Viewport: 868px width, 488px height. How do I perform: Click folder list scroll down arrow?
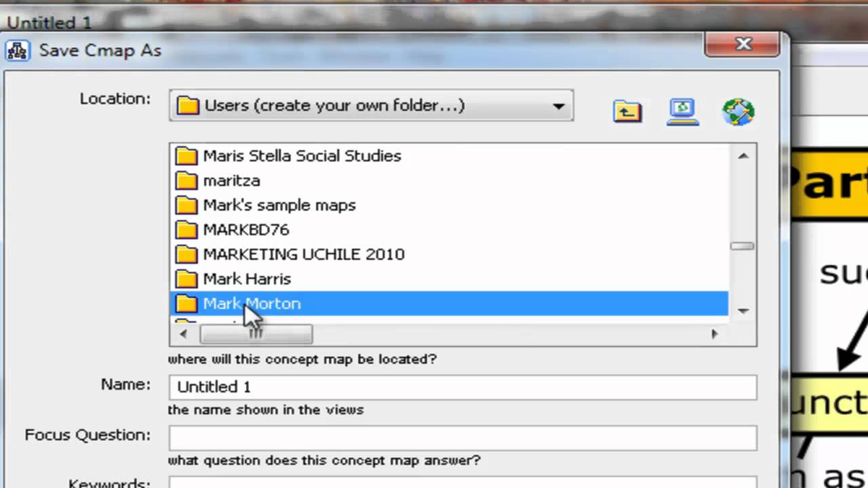743,311
